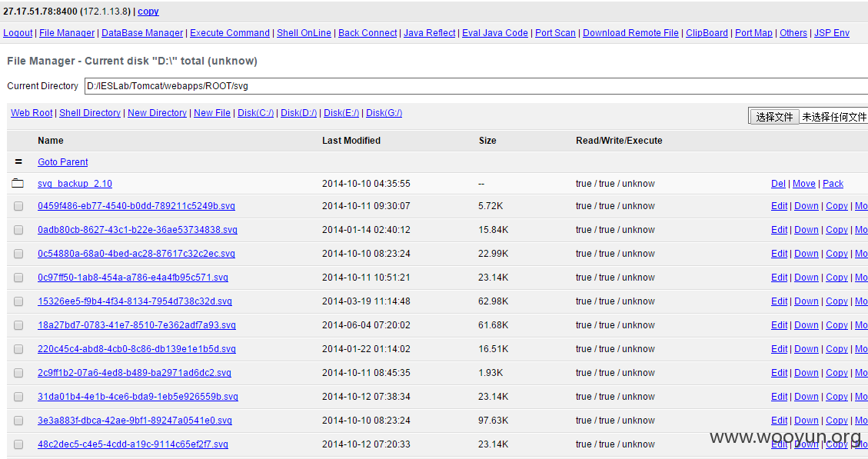868x459 pixels.
Task: Switch to Disk(E:/)
Action: point(341,112)
